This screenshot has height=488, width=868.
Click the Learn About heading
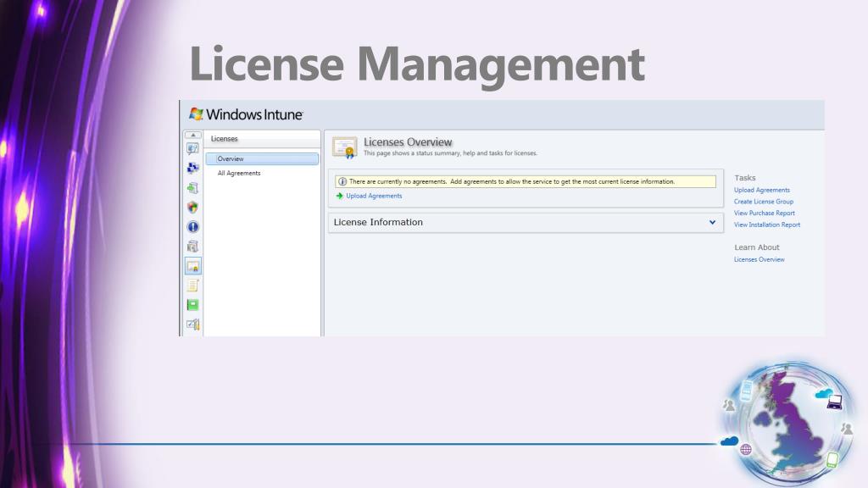(x=757, y=247)
